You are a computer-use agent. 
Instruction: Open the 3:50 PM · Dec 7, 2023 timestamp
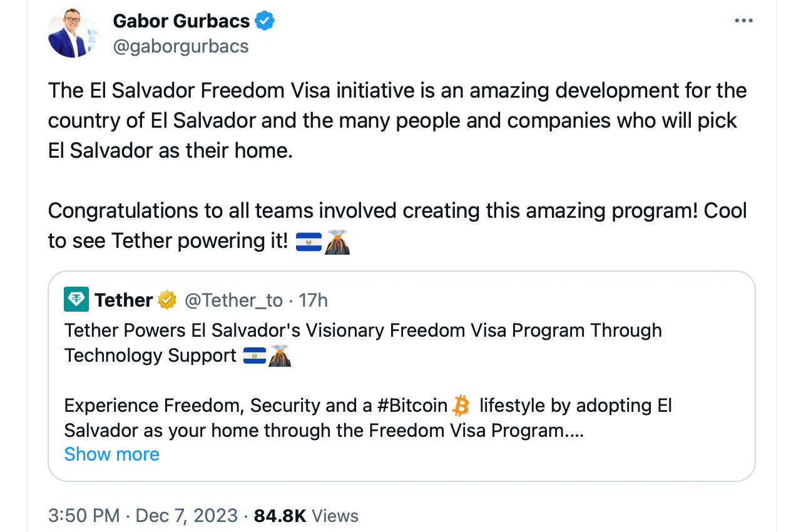[143, 516]
